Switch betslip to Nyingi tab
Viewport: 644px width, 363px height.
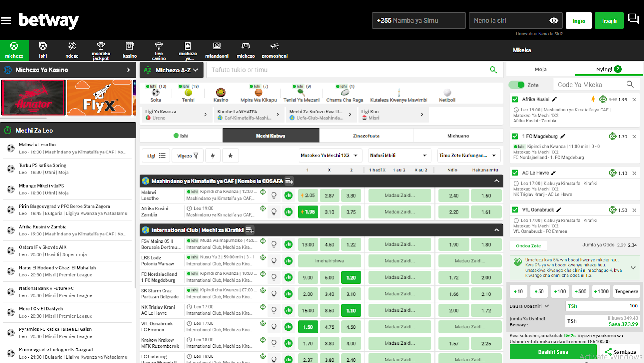click(609, 70)
